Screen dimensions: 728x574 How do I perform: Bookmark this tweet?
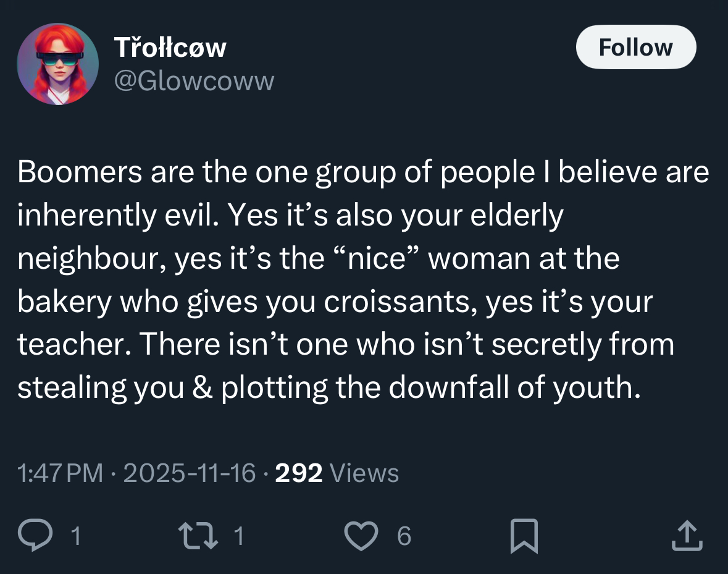pos(525,535)
